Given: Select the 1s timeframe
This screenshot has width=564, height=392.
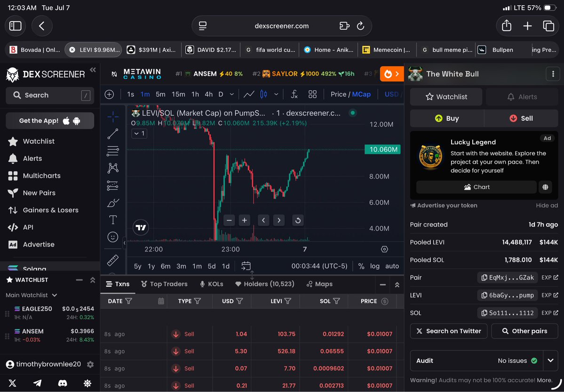Looking at the screenshot, I should [x=131, y=94].
